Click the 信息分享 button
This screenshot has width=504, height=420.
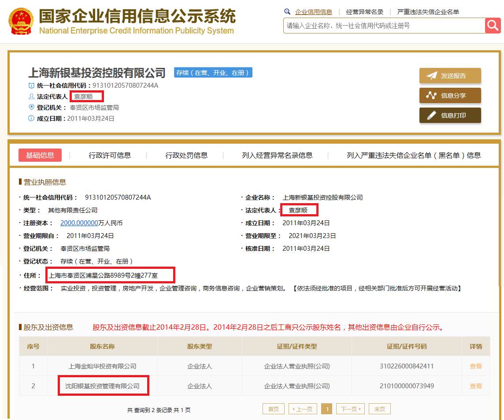coord(450,96)
